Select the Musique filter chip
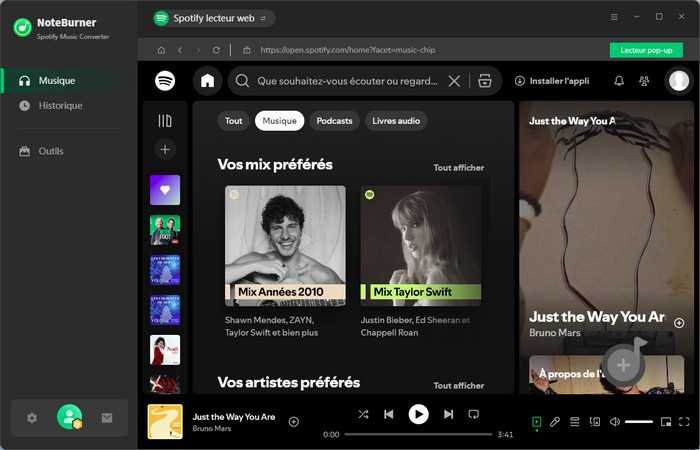Screen dimensions: 700x450 coord(279,121)
